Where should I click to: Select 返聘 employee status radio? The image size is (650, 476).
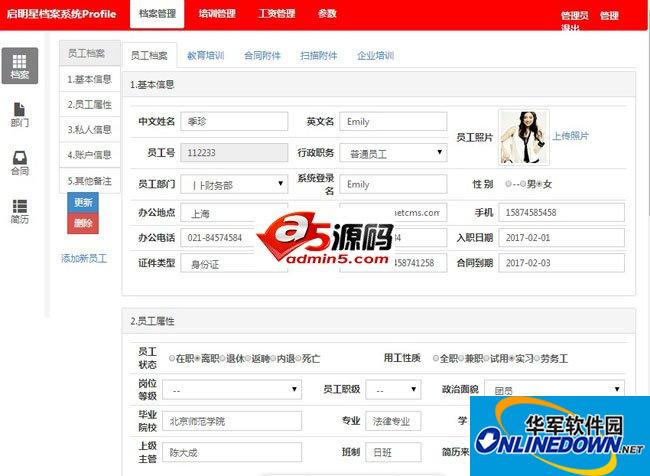coord(248,358)
